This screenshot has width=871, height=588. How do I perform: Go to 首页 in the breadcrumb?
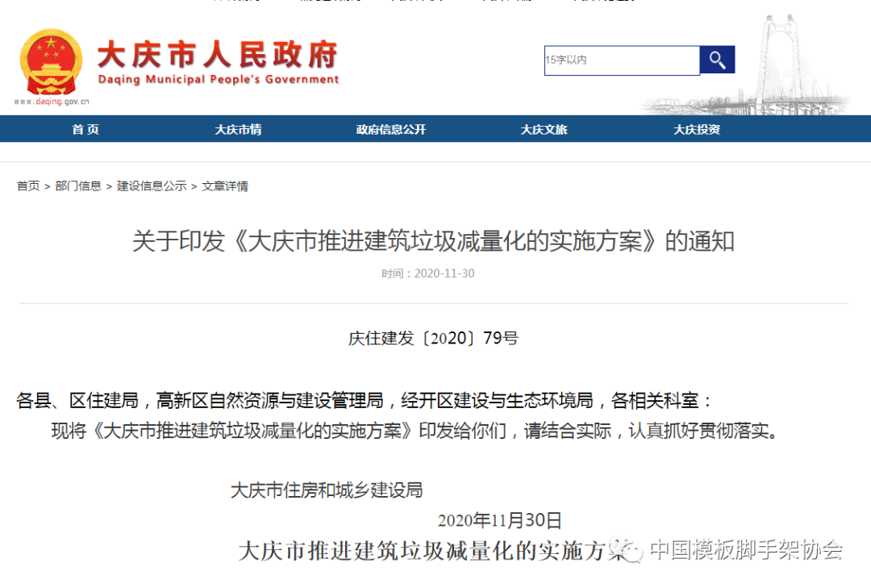[28, 186]
